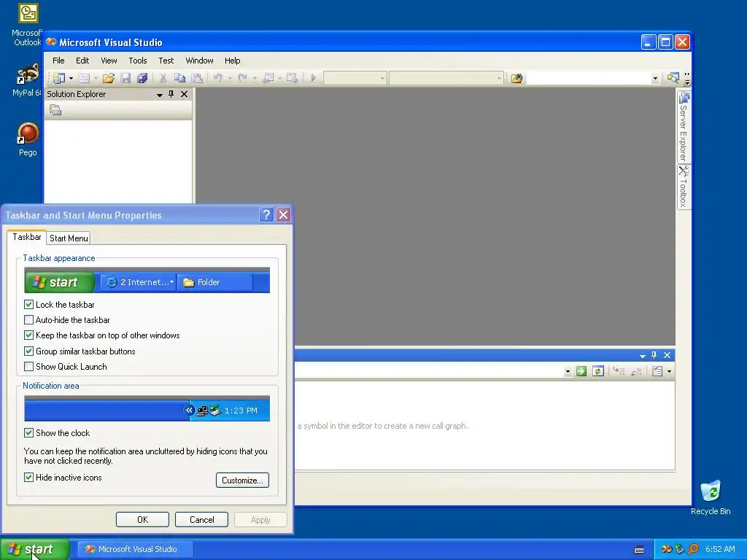The image size is (747, 560).
Task: Open the Server Explorer side tab
Action: [684, 127]
